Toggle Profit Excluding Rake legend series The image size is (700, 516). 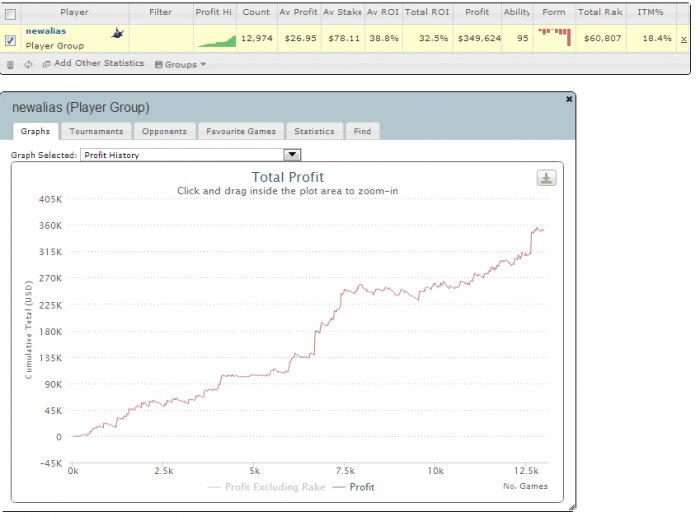coord(267,487)
